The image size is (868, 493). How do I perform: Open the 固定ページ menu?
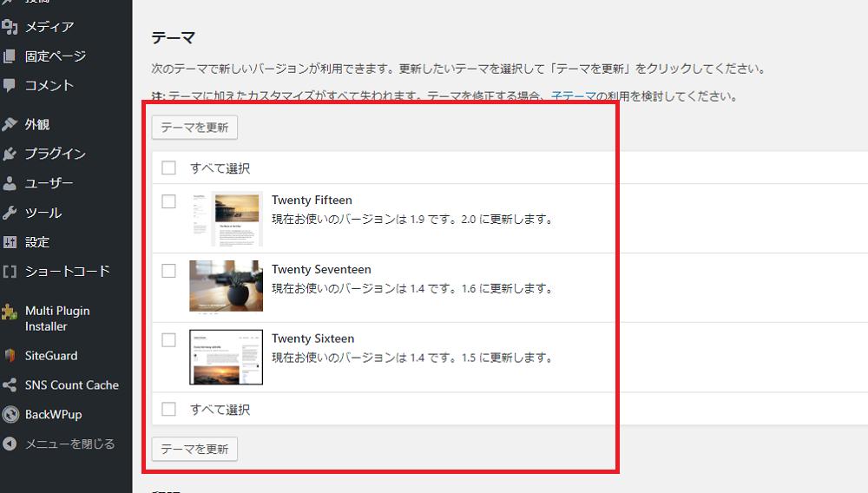(56, 56)
